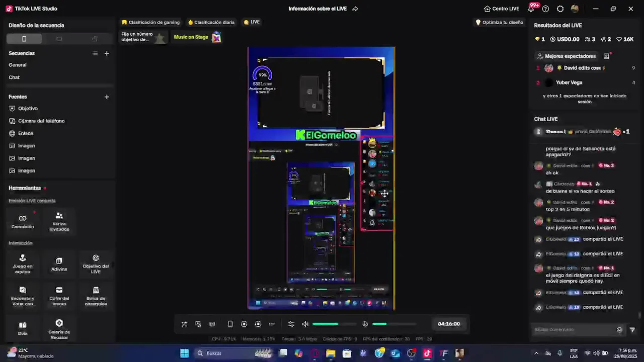The width and height of the screenshot is (644, 362).
Task: Click the profile avatar in title bar
Action: point(575,9)
